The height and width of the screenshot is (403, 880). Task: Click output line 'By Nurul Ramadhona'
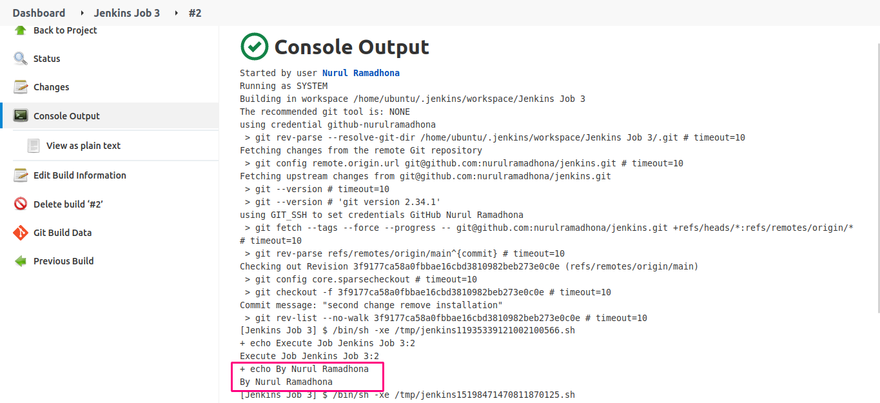click(286, 382)
